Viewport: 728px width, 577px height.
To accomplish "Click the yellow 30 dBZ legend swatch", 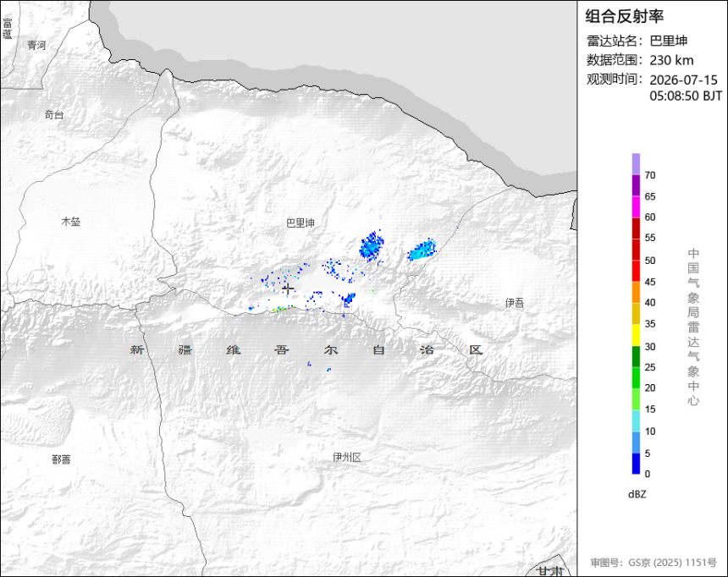I will (x=636, y=335).
